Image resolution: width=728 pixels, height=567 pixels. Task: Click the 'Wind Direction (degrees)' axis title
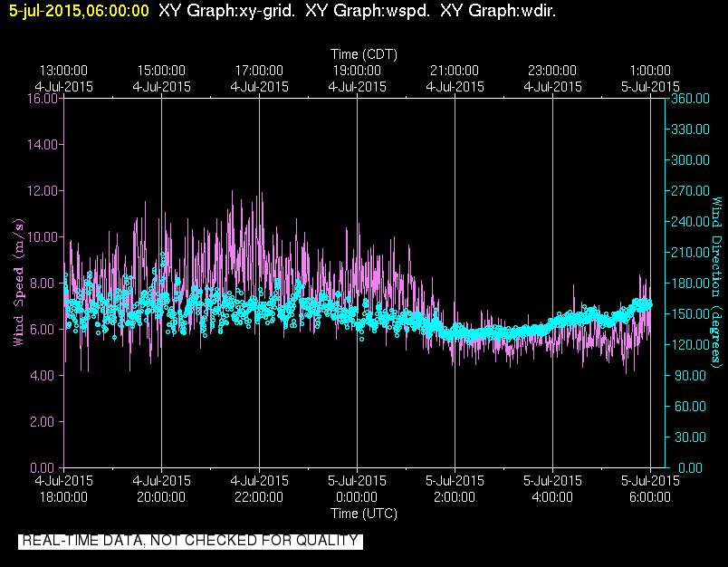pyautogui.click(x=716, y=283)
